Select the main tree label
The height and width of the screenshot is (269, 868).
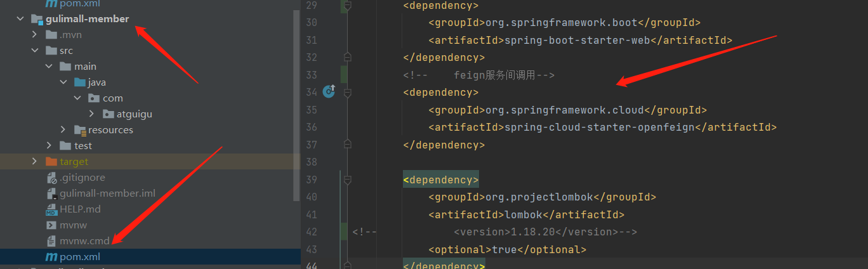click(x=85, y=67)
